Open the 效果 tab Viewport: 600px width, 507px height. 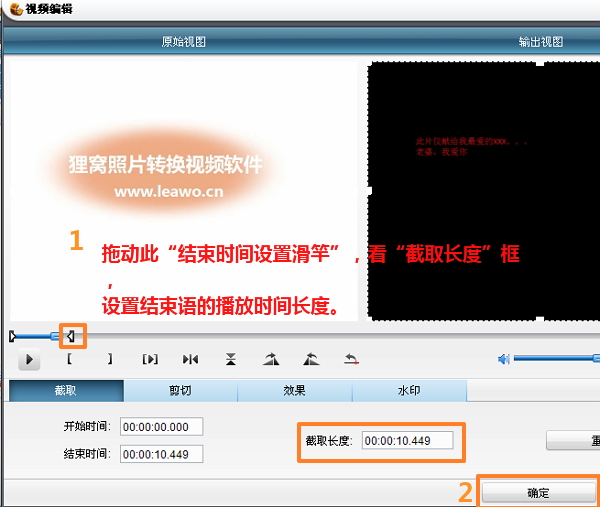294,391
